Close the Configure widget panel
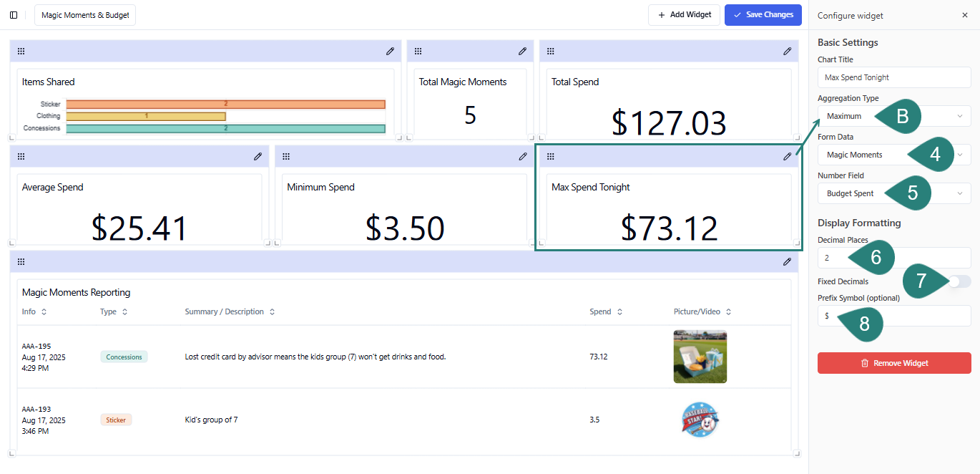Screen dimensions: 980x474 (x=964, y=15)
